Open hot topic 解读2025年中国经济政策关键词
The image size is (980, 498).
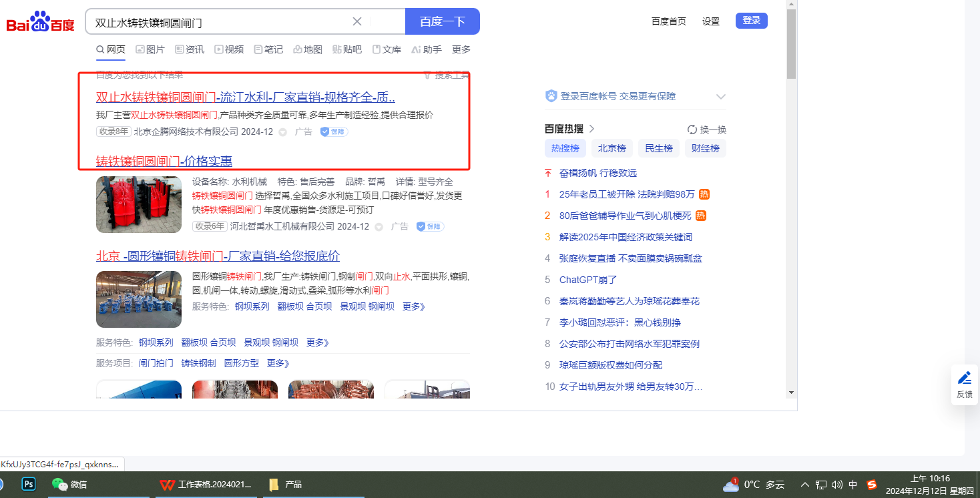point(626,237)
